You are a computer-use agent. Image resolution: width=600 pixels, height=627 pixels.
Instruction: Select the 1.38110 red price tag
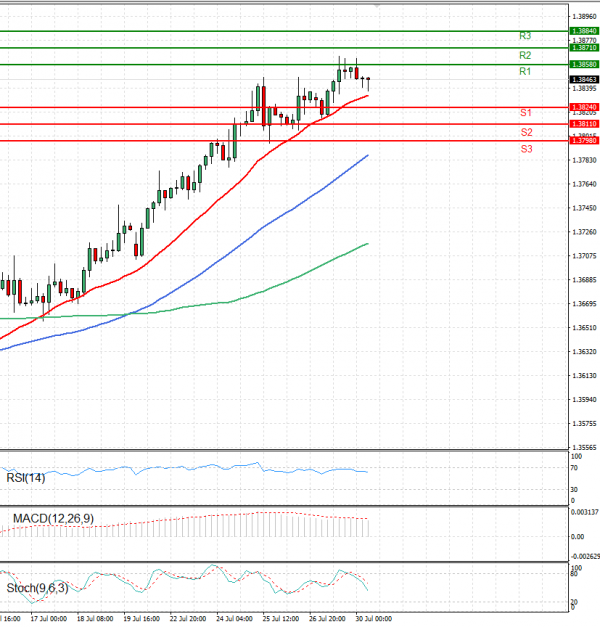(x=584, y=124)
